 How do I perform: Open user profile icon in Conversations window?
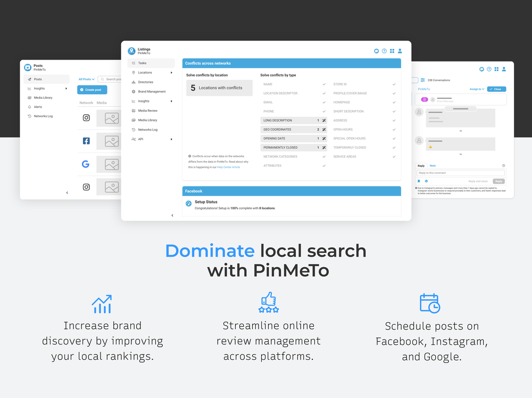point(504,69)
